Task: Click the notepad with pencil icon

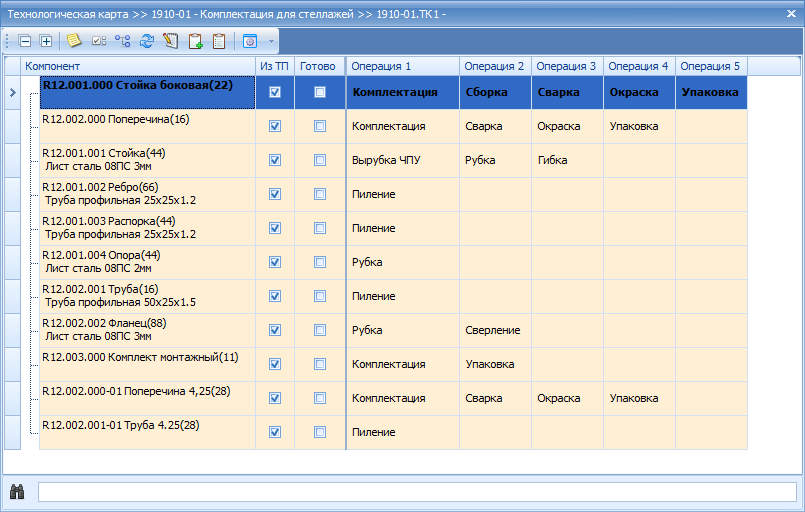Action: (x=171, y=41)
